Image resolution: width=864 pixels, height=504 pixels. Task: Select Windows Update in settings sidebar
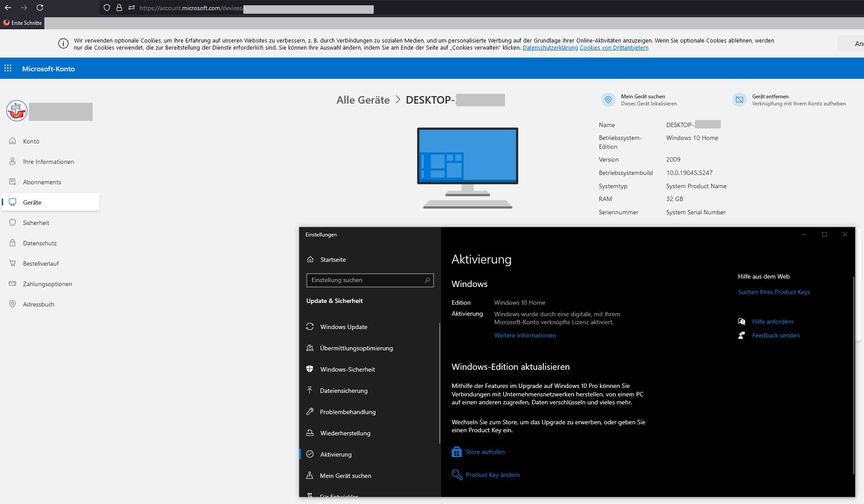pos(344,327)
